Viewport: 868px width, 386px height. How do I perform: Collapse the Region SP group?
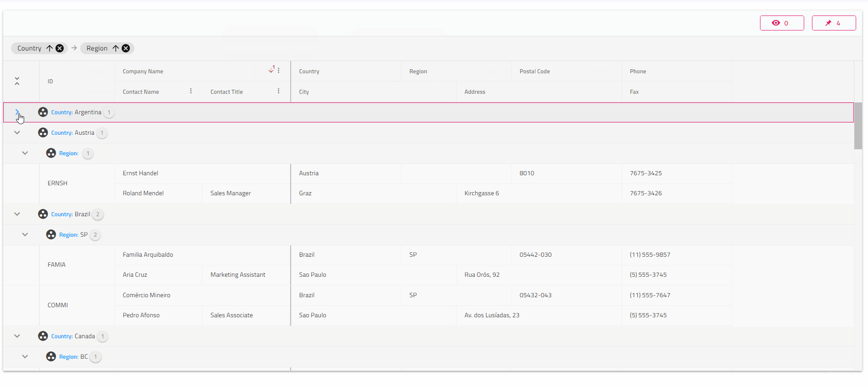[x=25, y=234]
